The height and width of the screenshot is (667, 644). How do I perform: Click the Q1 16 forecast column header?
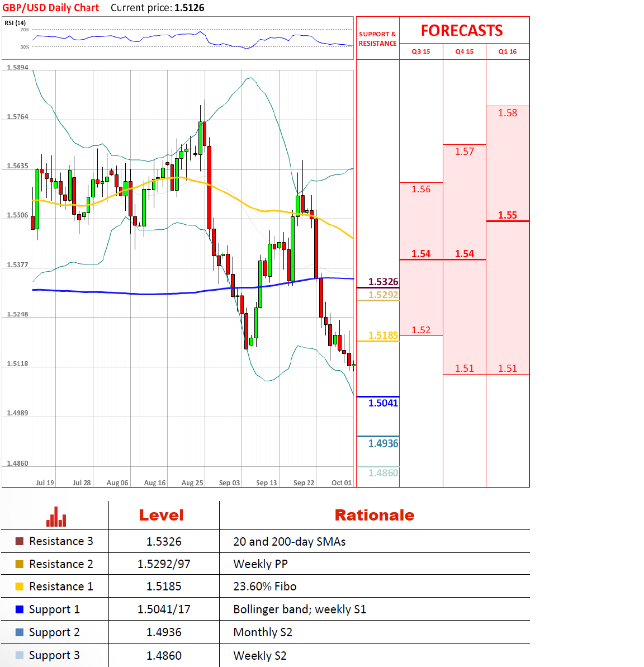coord(508,51)
